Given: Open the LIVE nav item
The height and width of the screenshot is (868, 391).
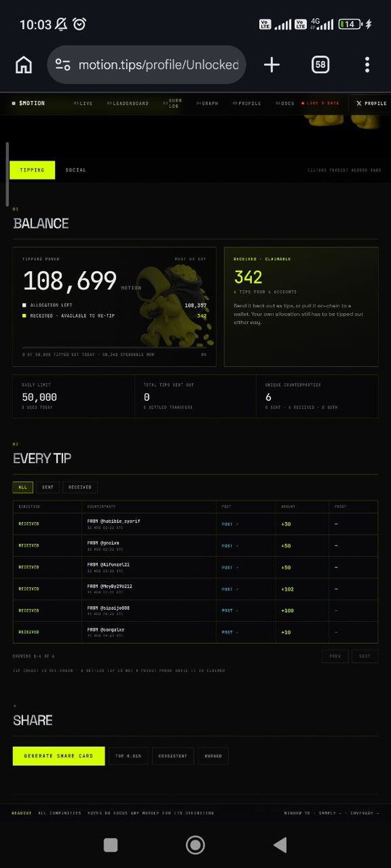Looking at the screenshot, I should 83,103.
